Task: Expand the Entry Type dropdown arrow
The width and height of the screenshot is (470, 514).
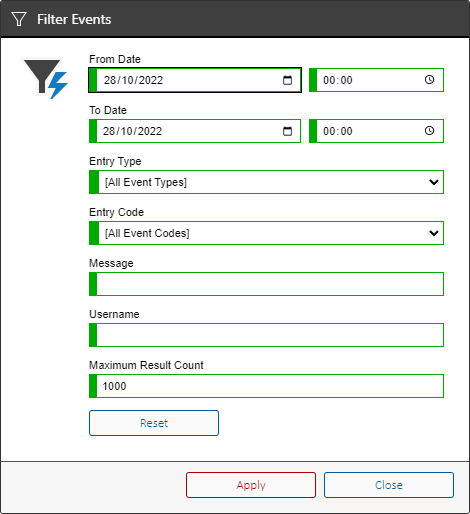Action: click(434, 182)
